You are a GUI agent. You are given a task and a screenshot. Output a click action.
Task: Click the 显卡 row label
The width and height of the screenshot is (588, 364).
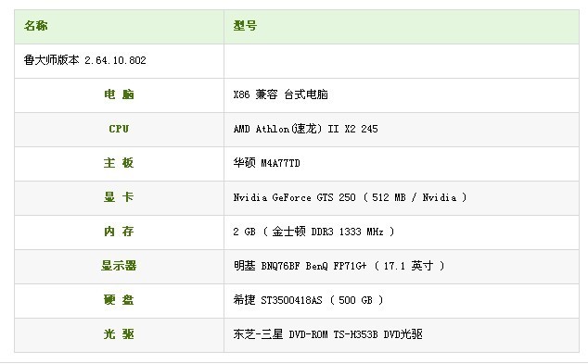click(119, 197)
